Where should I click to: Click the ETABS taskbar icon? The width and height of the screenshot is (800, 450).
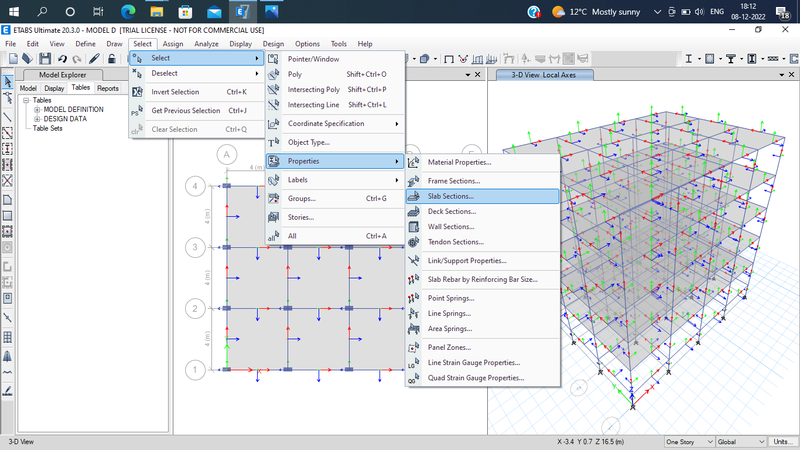click(242, 11)
